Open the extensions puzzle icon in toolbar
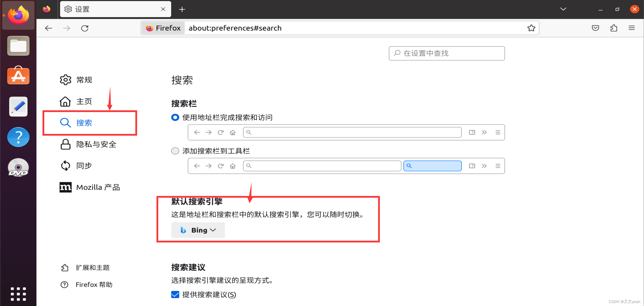Image resolution: width=644 pixels, height=306 pixels. [614, 28]
